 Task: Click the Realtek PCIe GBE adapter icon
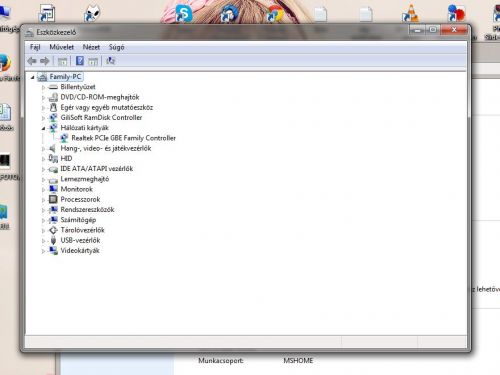tap(64, 138)
